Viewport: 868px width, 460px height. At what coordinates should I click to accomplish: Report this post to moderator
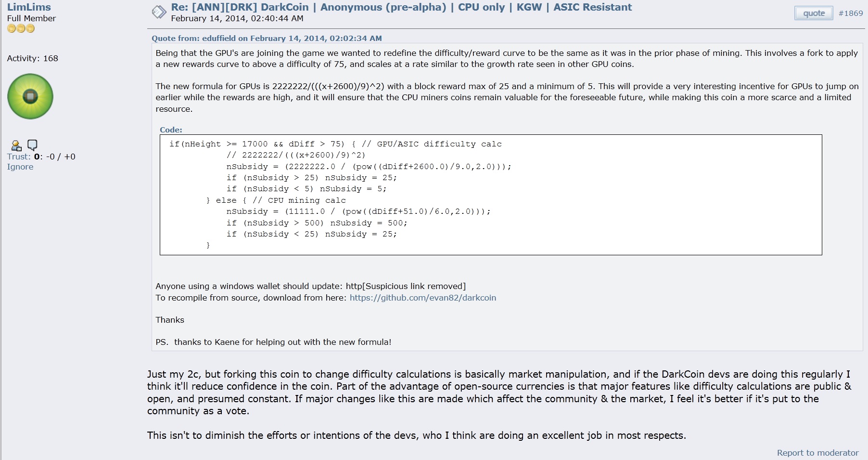[x=817, y=453]
